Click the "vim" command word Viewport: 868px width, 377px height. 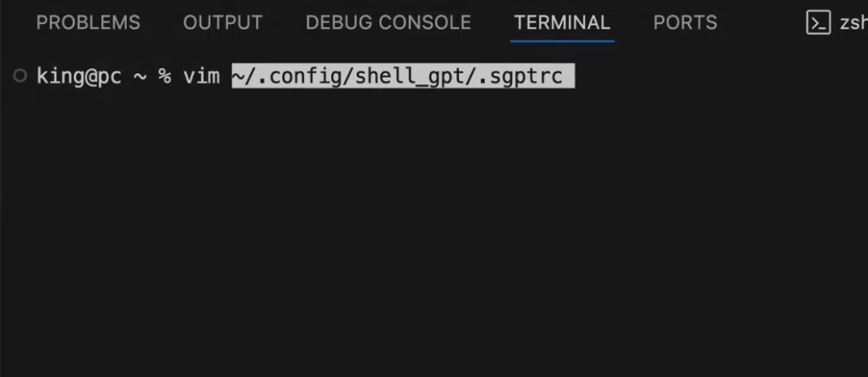coord(201,76)
